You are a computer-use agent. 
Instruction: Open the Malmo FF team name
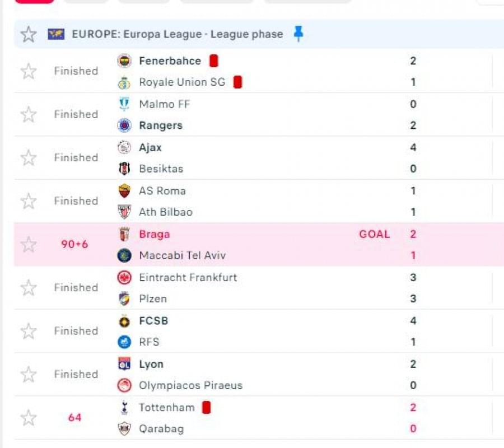pos(165,104)
